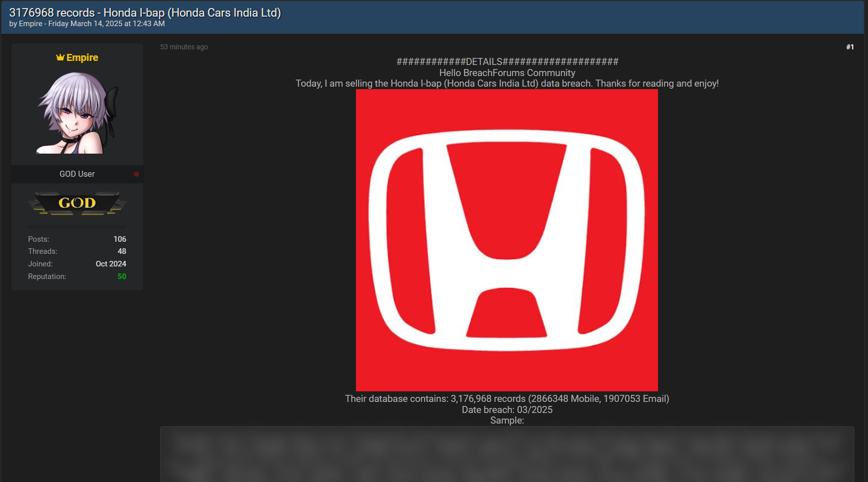Click the Hello BreachForums Community line
This screenshot has height=482, width=868.
[x=507, y=73]
